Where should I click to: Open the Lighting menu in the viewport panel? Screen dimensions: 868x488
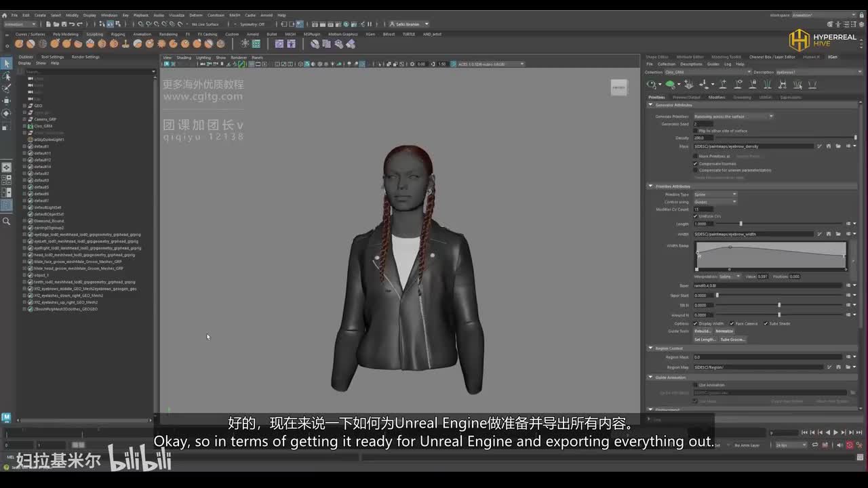(203, 58)
